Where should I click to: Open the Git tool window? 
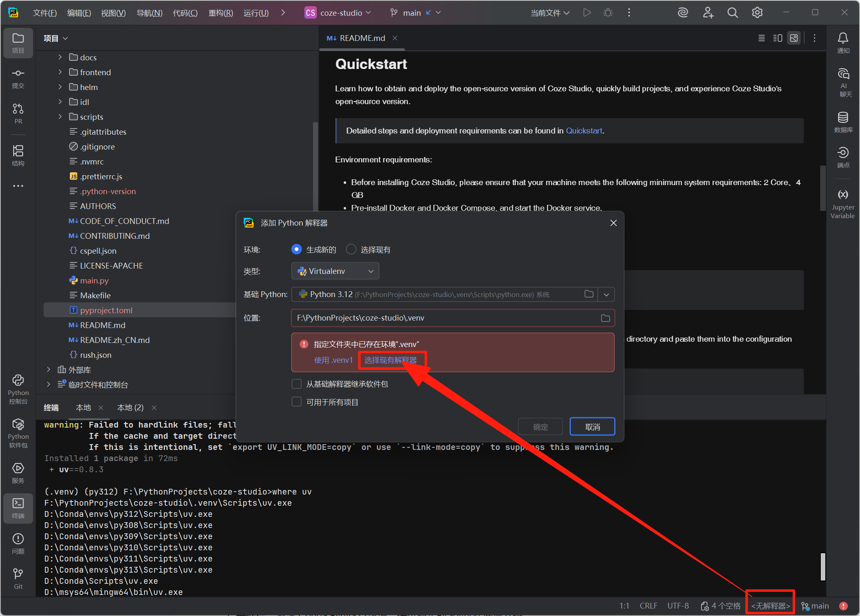[18, 579]
